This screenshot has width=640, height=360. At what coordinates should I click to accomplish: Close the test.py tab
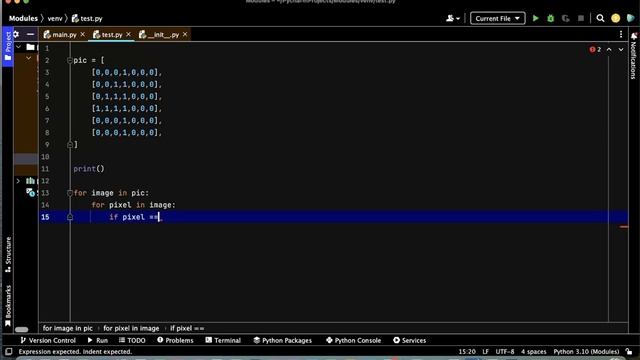click(x=129, y=35)
